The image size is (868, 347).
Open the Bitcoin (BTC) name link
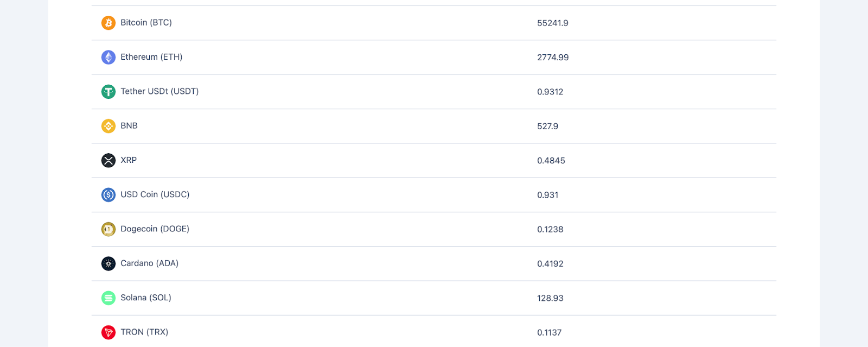coord(146,23)
